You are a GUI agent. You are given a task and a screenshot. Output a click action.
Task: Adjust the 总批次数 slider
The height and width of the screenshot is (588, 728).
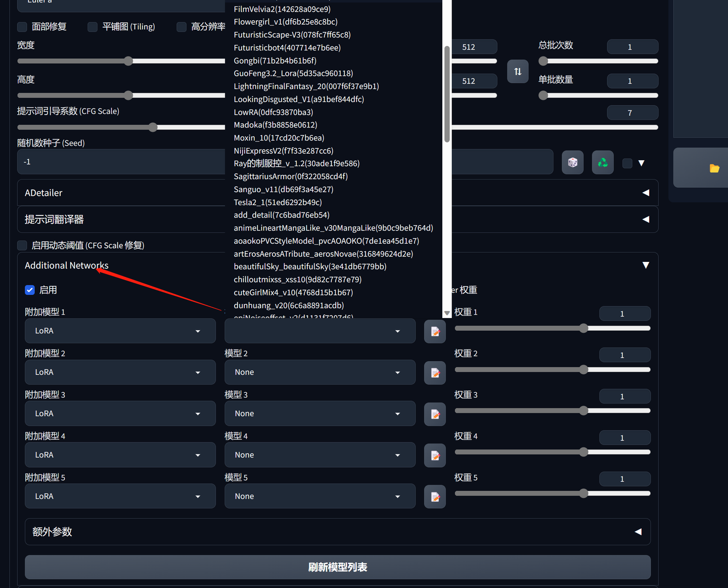(598, 61)
